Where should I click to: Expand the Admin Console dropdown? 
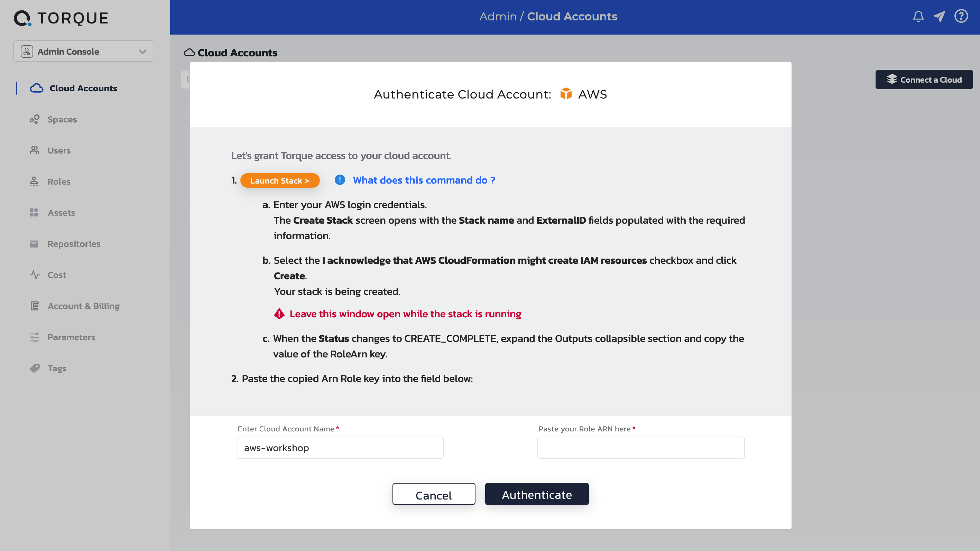click(84, 52)
